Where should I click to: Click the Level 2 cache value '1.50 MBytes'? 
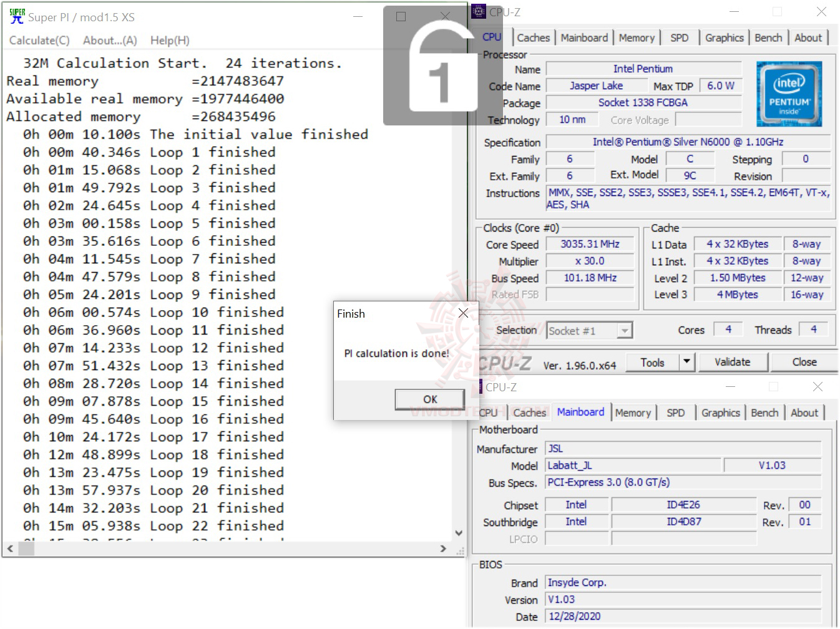[x=738, y=278]
